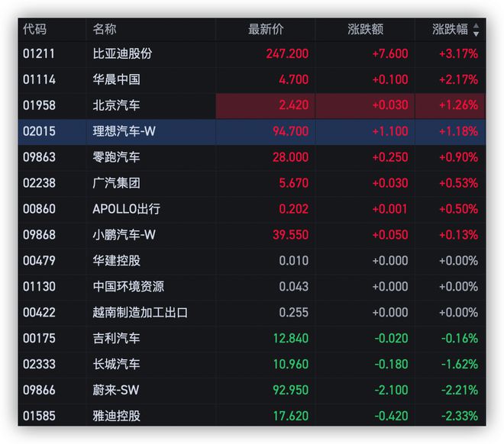The height and width of the screenshot is (444, 504).
Task: Click the 雅迪控股 price 17.620
Action: coord(291,416)
